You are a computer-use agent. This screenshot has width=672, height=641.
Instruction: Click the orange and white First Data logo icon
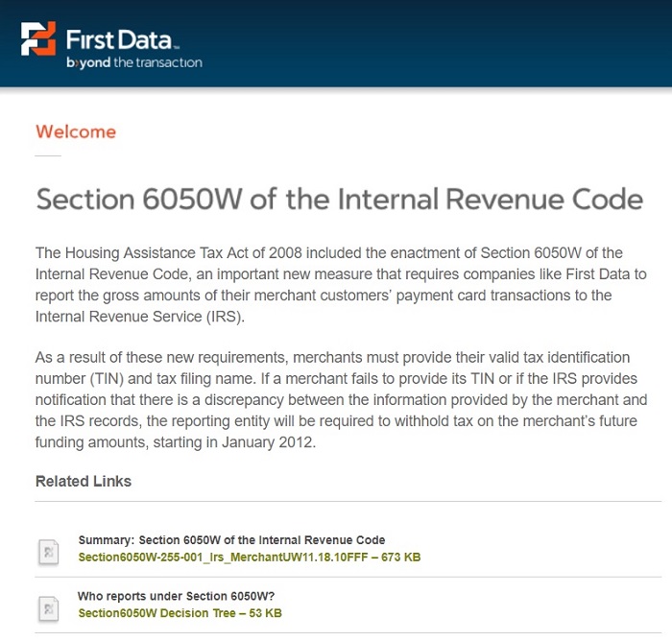[x=38, y=38]
